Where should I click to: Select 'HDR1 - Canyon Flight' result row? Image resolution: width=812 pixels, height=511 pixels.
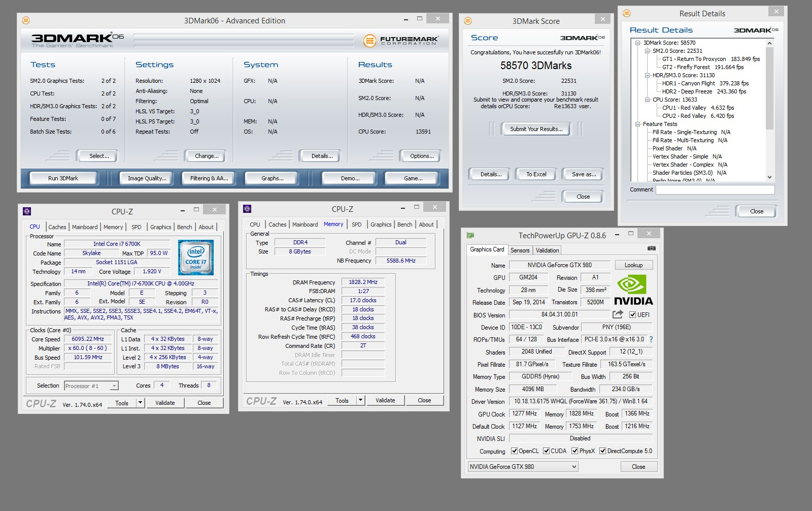tap(705, 83)
